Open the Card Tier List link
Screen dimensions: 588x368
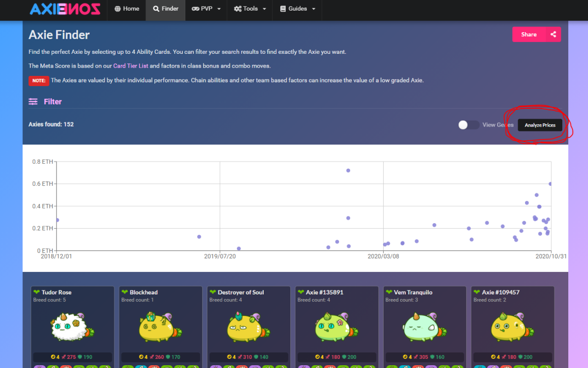point(131,66)
